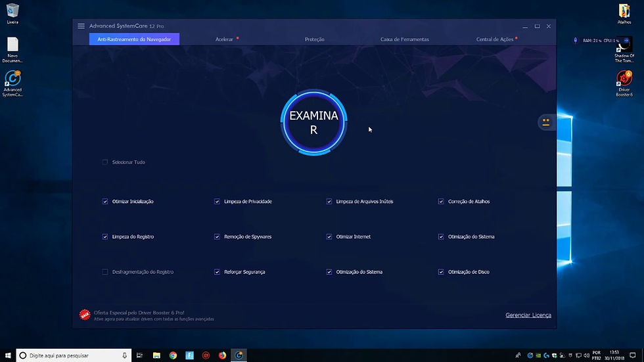644x362 pixels.
Task: Go to Caixa de Ferramentas tab
Action: 405,39
